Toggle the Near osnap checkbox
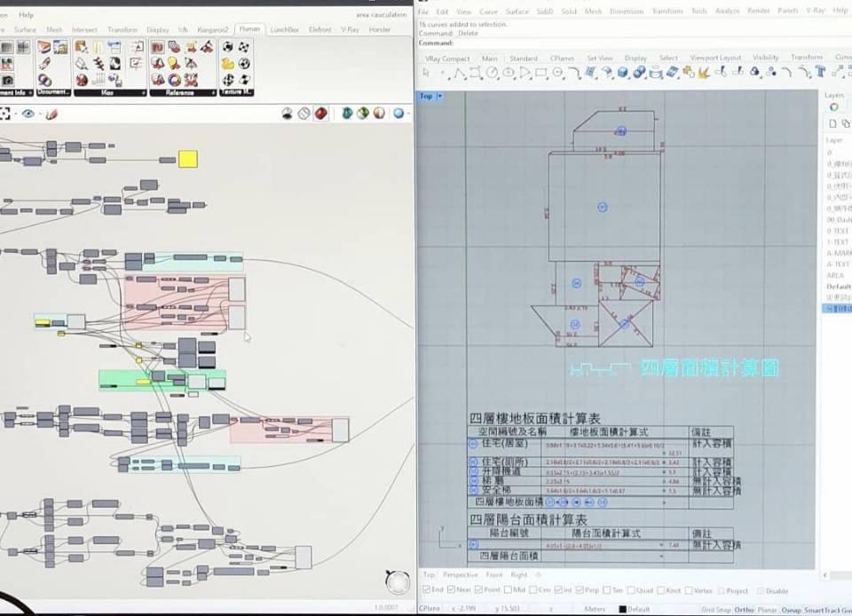Image resolution: width=852 pixels, height=616 pixels. [x=451, y=590]
